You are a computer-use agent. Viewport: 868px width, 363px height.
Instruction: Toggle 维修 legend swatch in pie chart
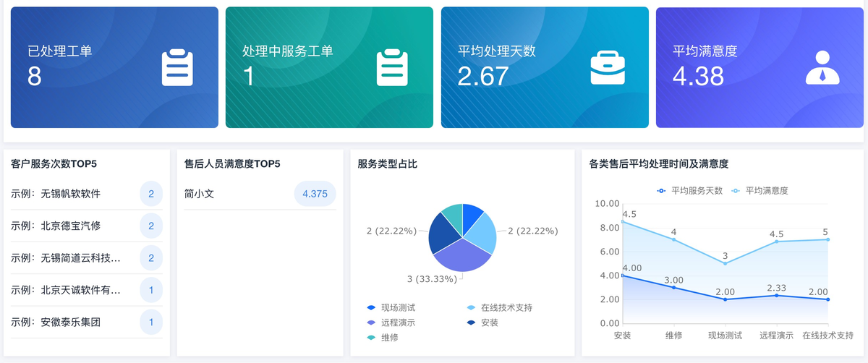point(371,338)
